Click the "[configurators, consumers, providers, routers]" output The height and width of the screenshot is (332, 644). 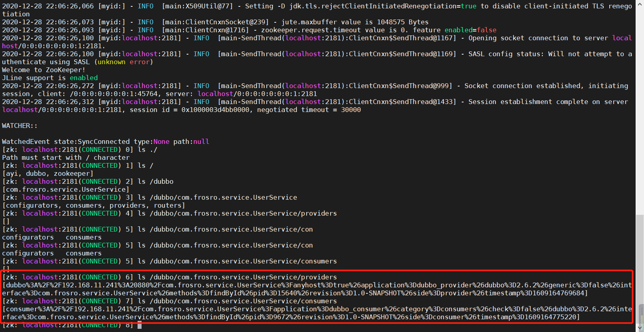point(93,205)
